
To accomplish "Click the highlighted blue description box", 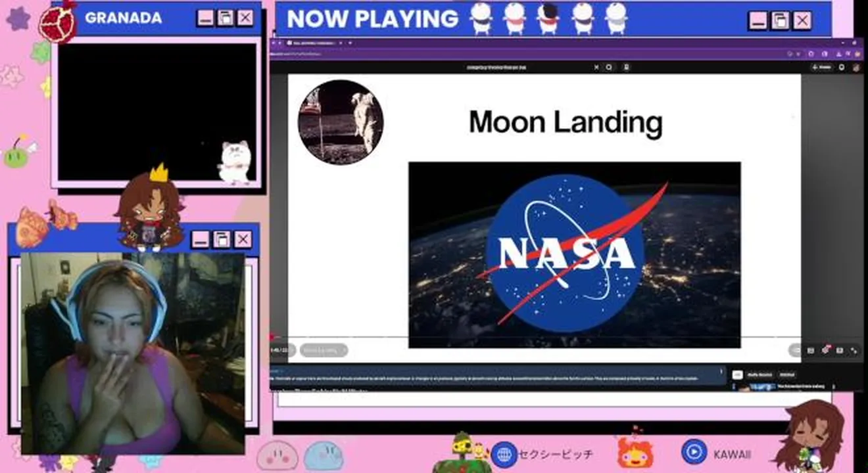I will pos(498,375).
